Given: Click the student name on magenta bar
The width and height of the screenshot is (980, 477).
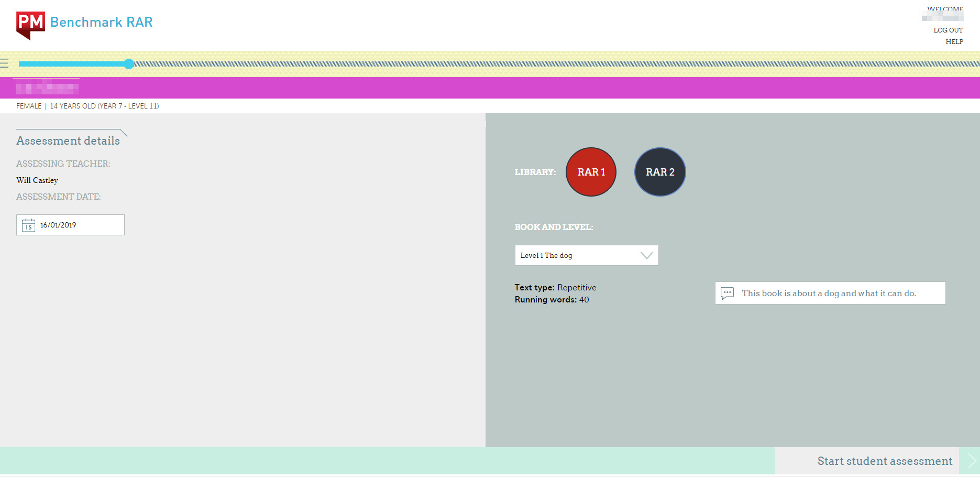Looking at the screenshot, I should click(x=47, y=88).
